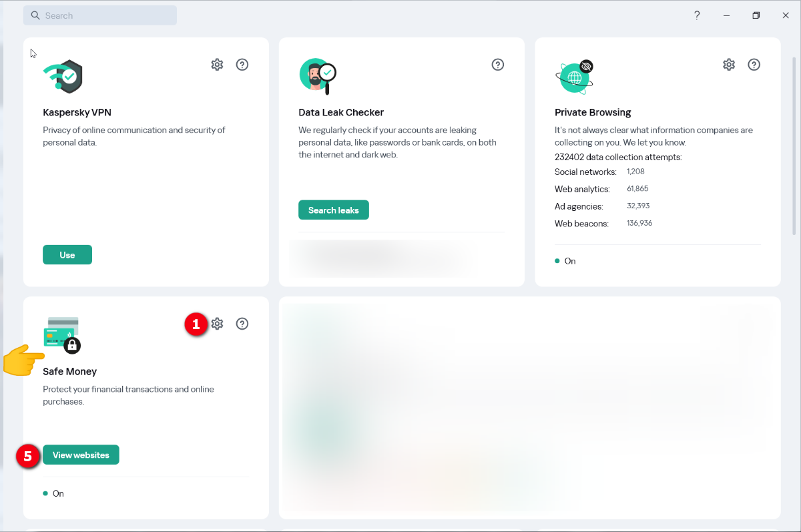Click the search magnifier icon

click(35, 15)
